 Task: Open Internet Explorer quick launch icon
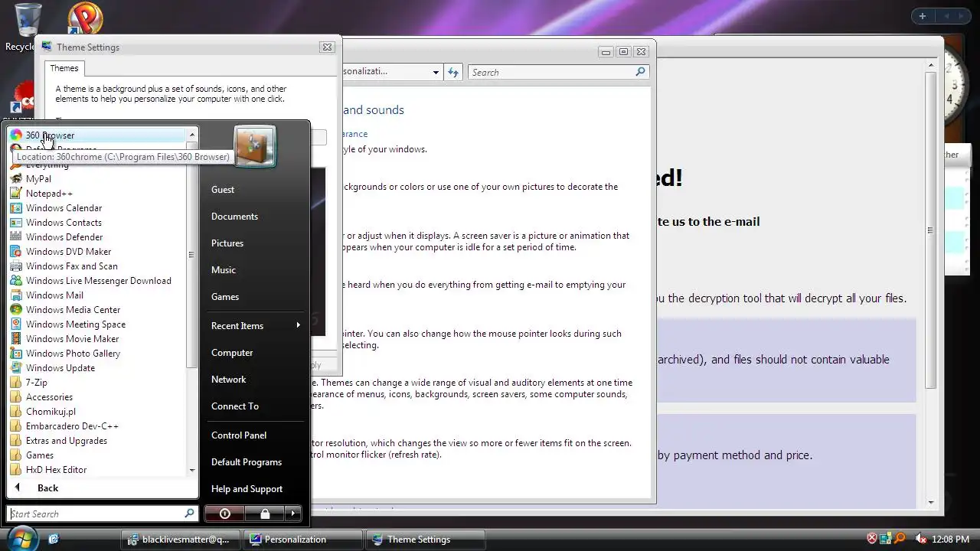pos(54,539)
